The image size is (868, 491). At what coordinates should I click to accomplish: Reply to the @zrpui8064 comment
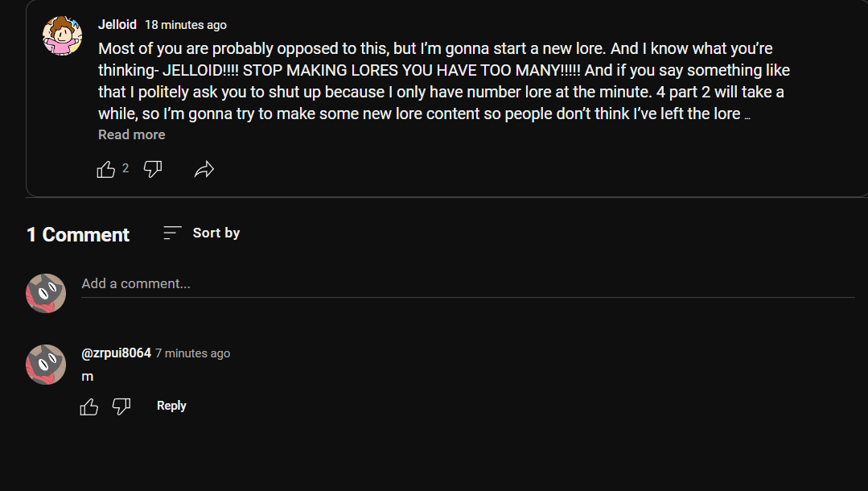coord(171,406)
